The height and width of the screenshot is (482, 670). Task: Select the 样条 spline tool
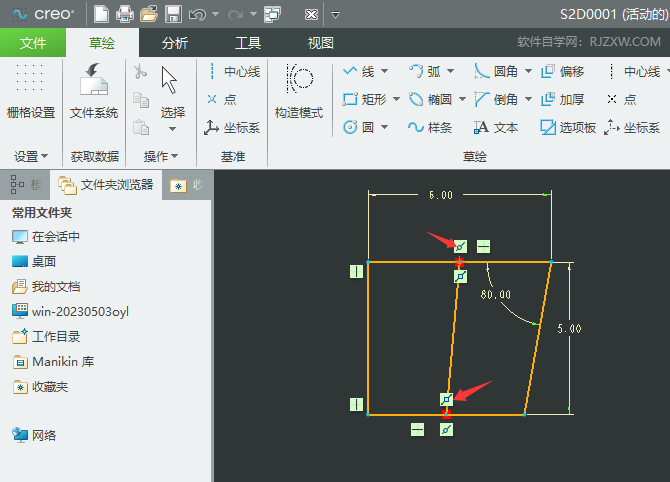430,127
